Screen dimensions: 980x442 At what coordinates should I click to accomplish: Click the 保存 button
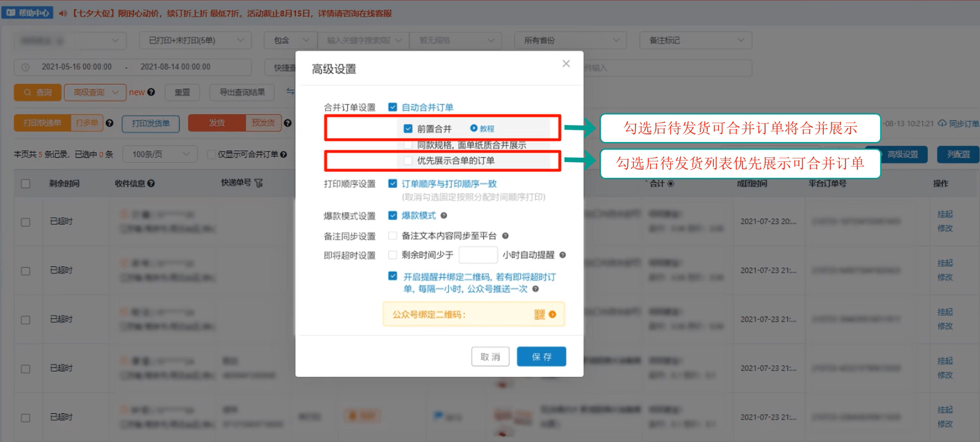[541, 357]
